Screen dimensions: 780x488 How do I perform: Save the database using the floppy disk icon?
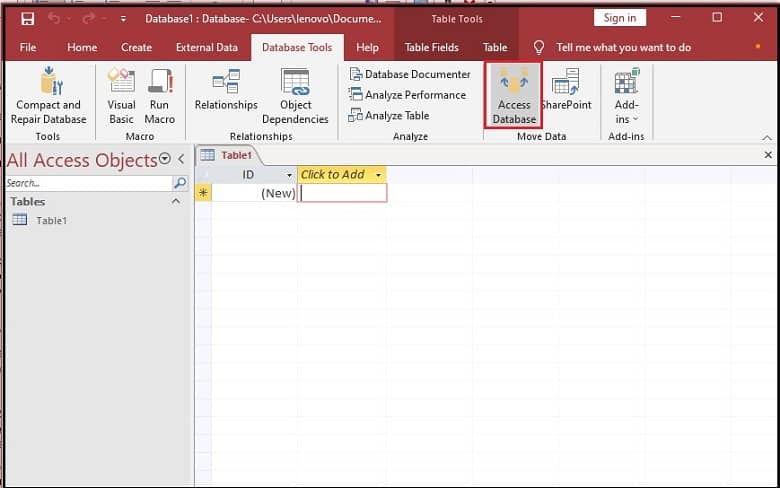point(27,19)
